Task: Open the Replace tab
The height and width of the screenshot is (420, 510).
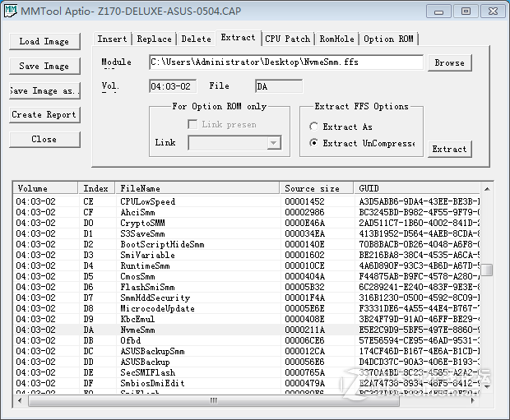Action: pyautogui.click(x=155, y=39)
